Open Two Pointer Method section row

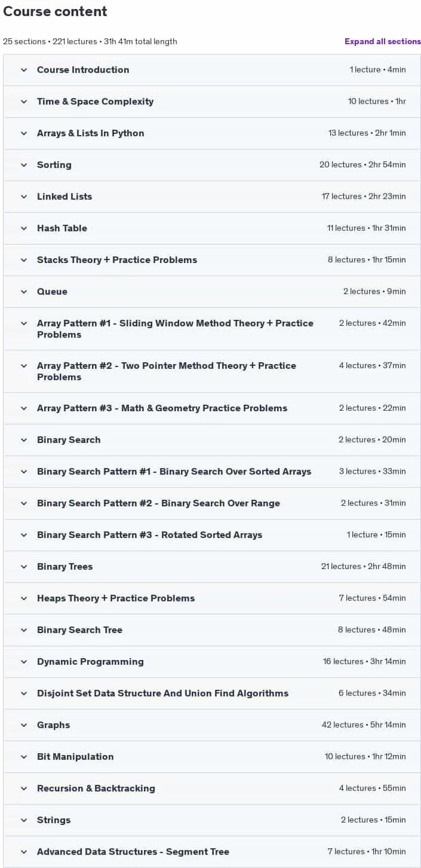pyautogui.click(x=212, y=371)
